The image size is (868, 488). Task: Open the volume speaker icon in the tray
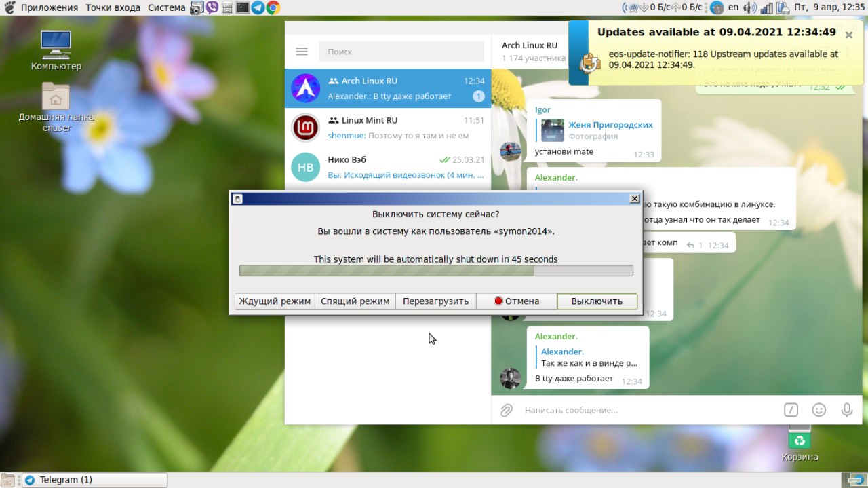(750, 8)
